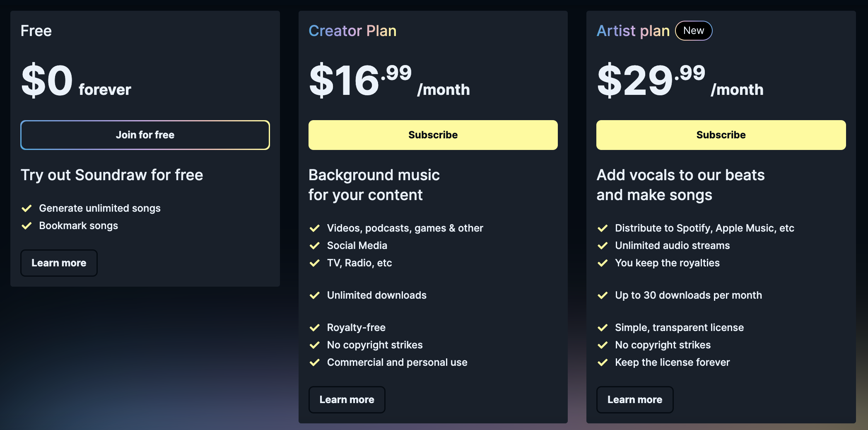
Task: Click the checkmark beside Royalty-free
Action: [x=315, y=327]
